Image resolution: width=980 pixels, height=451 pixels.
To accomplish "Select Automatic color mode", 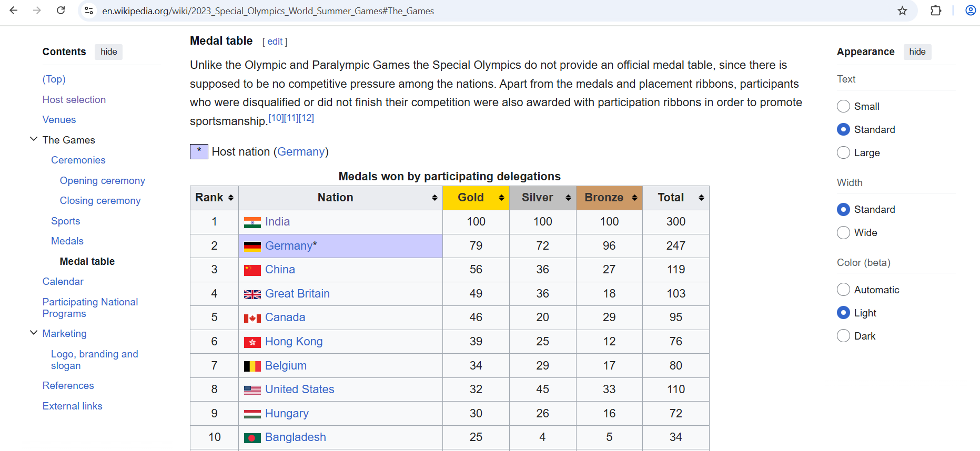I will (843, 290).
